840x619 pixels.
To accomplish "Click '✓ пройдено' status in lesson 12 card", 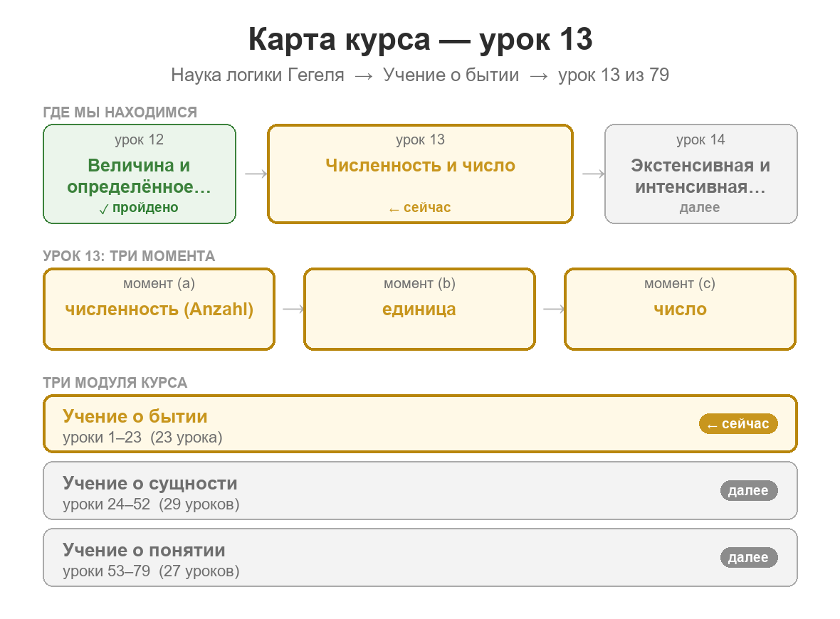I will [x=139, y=208].
